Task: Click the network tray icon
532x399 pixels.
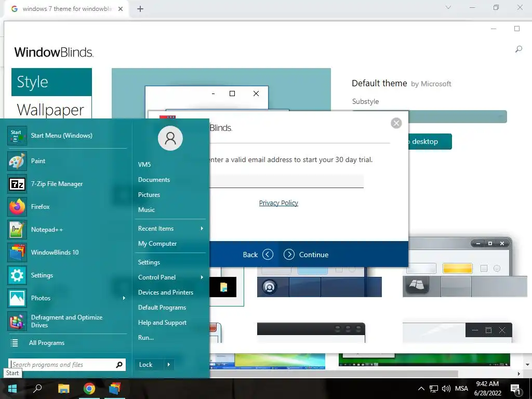Action: point(433,389)
